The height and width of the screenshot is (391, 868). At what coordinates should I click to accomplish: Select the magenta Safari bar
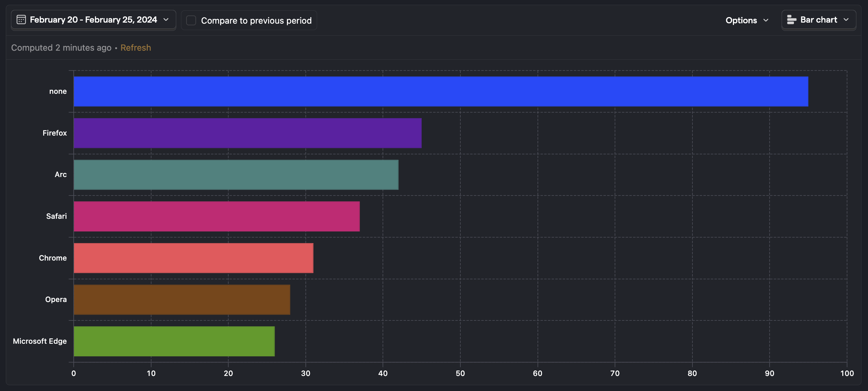[217, 216]
